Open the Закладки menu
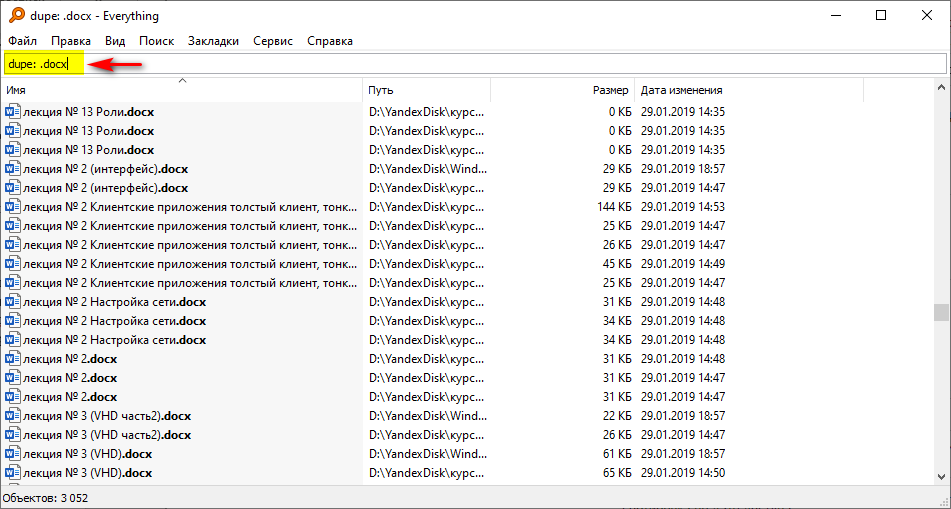951x509 pixels. click(213, 41)
